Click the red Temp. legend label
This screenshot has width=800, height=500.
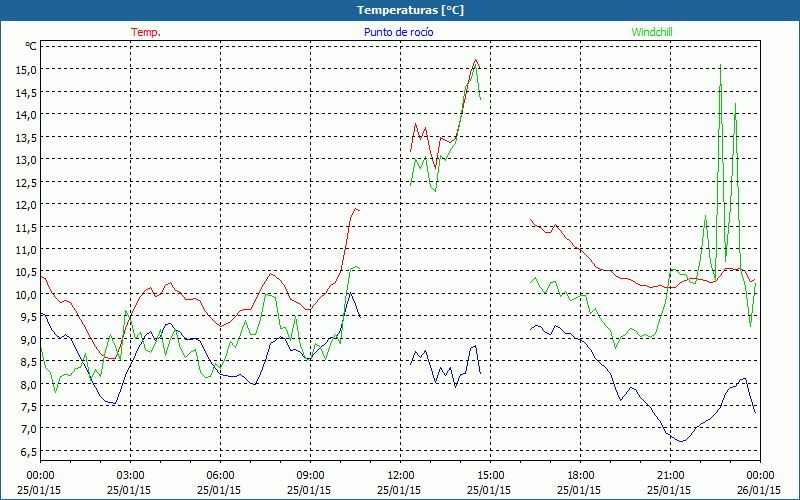pos(146,32)
